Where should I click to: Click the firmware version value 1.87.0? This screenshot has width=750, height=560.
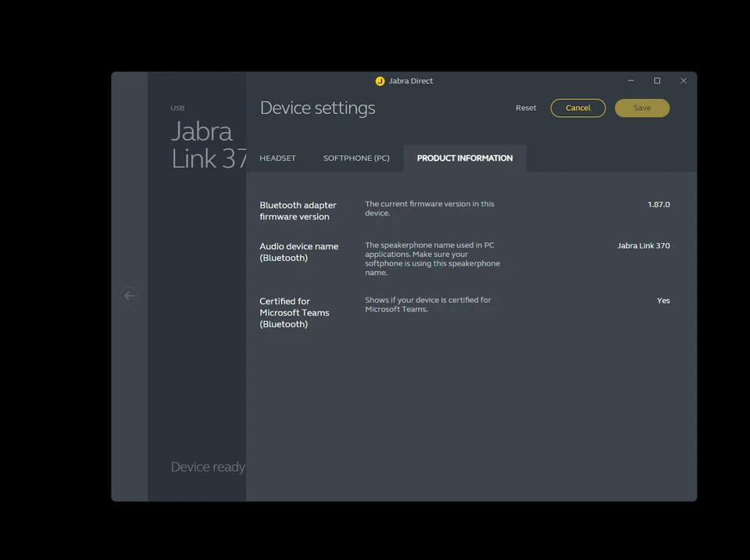659,204
